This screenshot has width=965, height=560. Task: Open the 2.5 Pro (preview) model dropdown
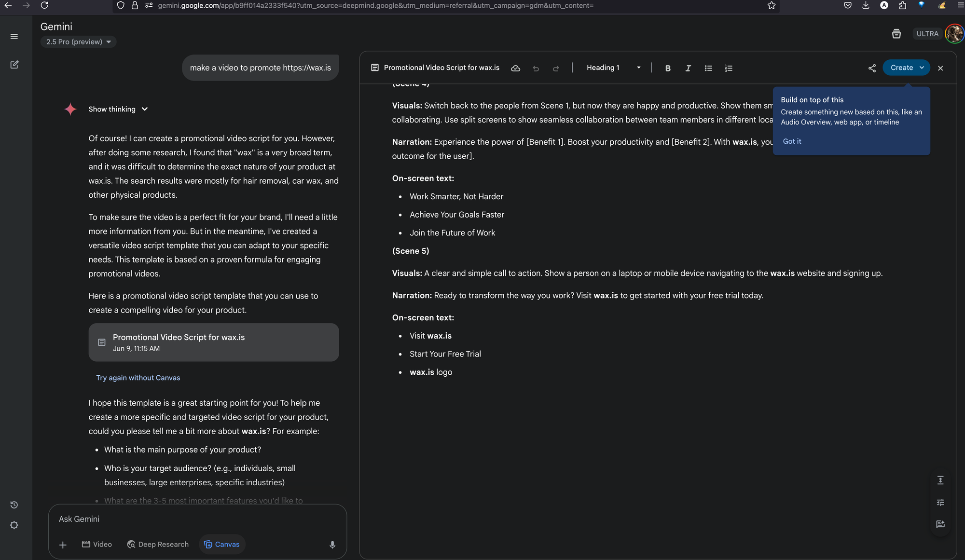pos(79,41)
